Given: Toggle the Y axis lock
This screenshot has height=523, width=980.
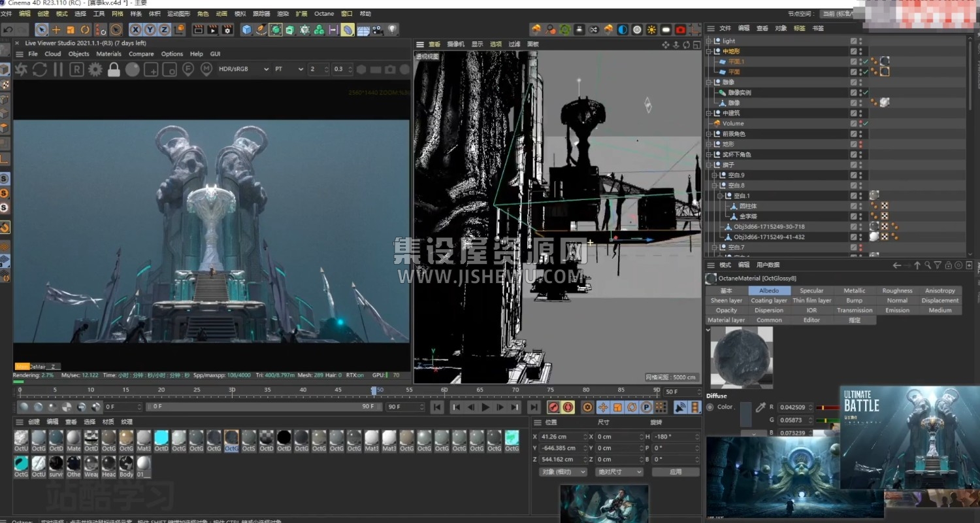Looking at the screenshot, I should (x=150, y=29).
